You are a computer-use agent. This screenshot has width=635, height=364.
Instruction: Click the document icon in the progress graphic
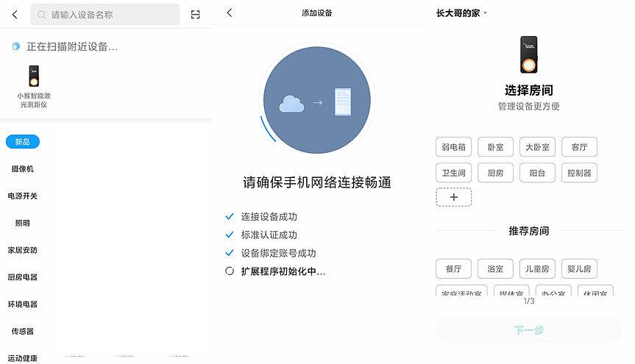click(343, 101)
